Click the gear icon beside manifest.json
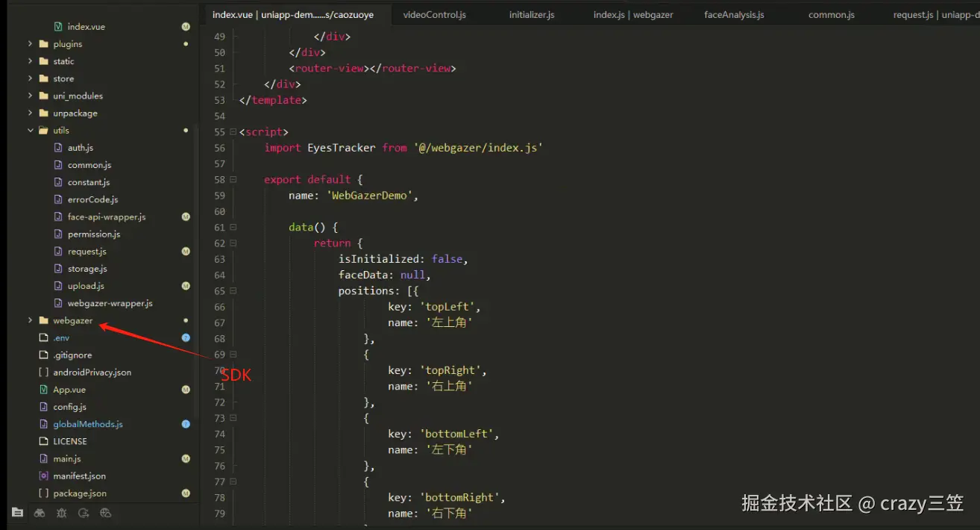 44,476
